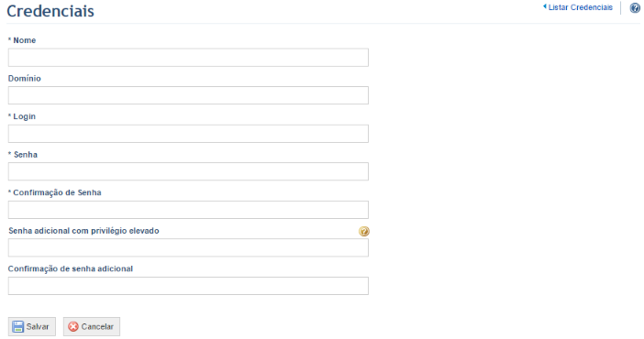Focus the Senha adicional com privilégio elevado field
Image resolution: width=644 pixels, height=339 pixels.
coord(188,248)
